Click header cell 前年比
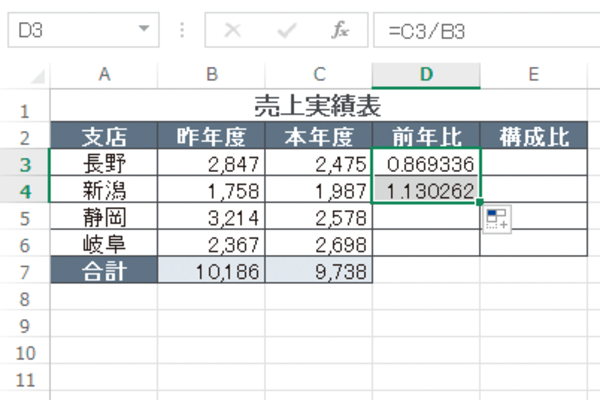This screenshot has height=400, width=600. [426, 136]
